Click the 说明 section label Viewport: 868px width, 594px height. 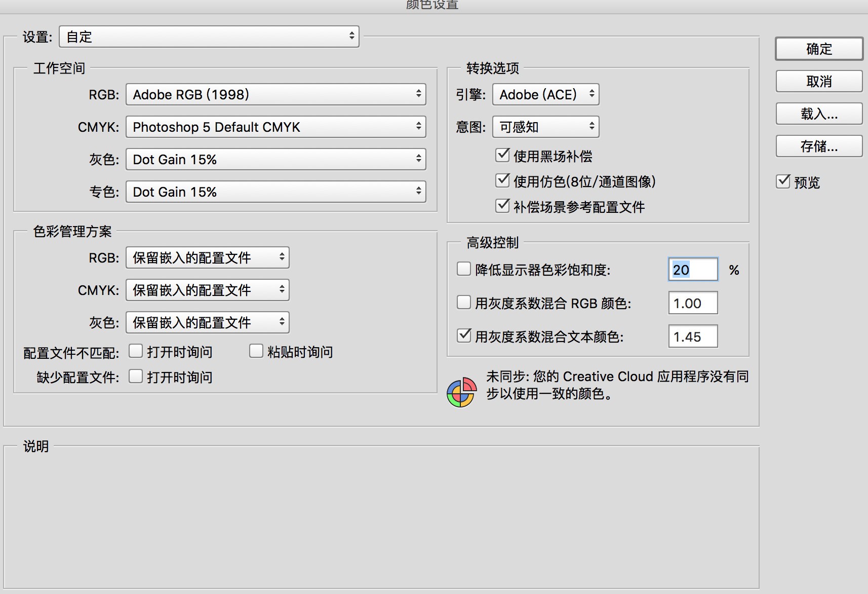tap(36, 446)
